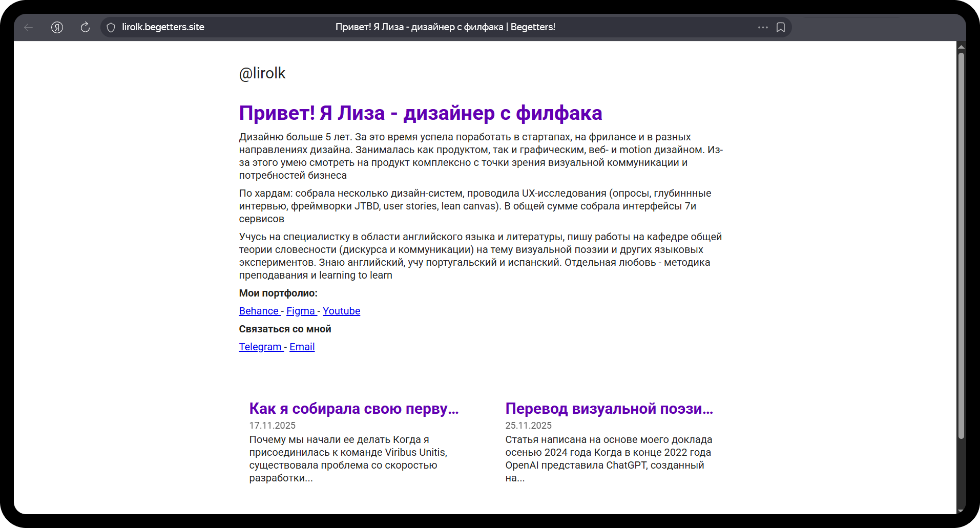Open the Yandex home button icon
Screen dimensions: 980x528
point(57,27)
